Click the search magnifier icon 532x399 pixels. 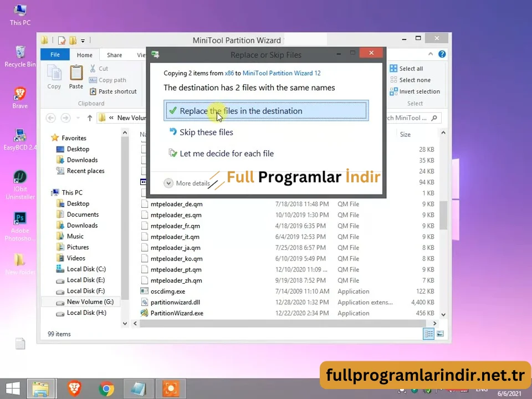point(434,117)
